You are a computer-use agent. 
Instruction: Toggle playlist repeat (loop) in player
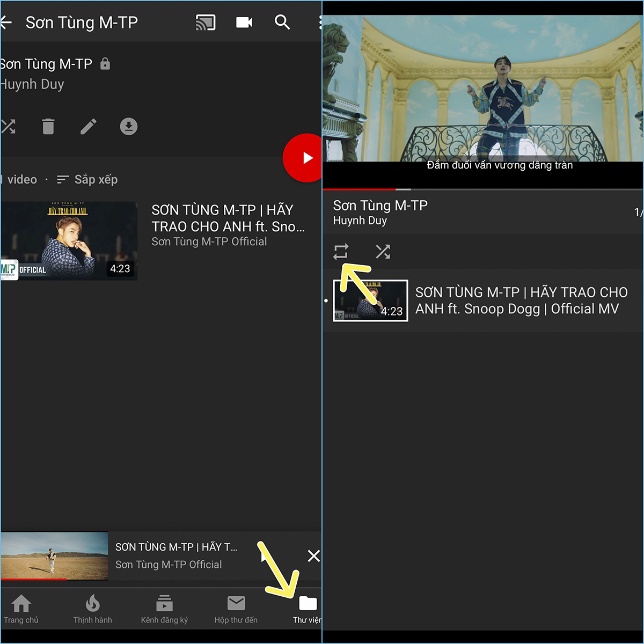[x=341, y=252]
